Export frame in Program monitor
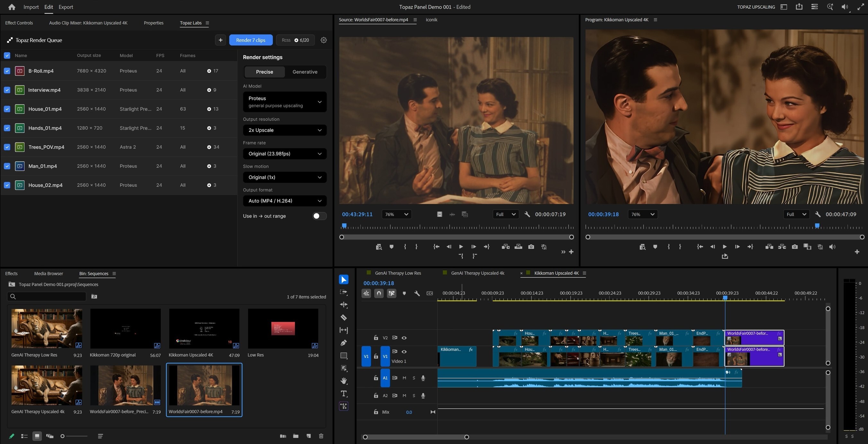The image size is (868, 444). 795,247
